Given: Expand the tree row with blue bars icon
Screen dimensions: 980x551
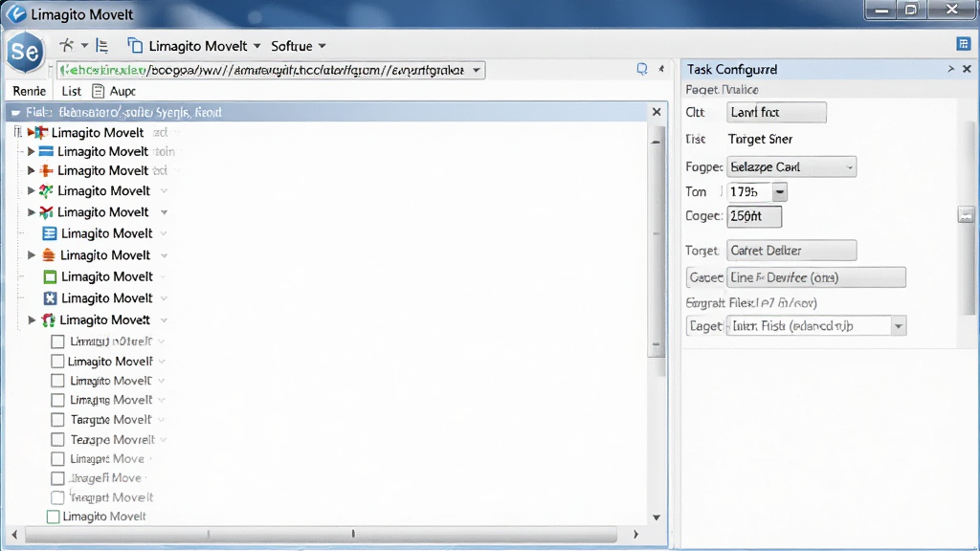Looking at the screenshot, I should pyautogui.click(x=31, y=152).
